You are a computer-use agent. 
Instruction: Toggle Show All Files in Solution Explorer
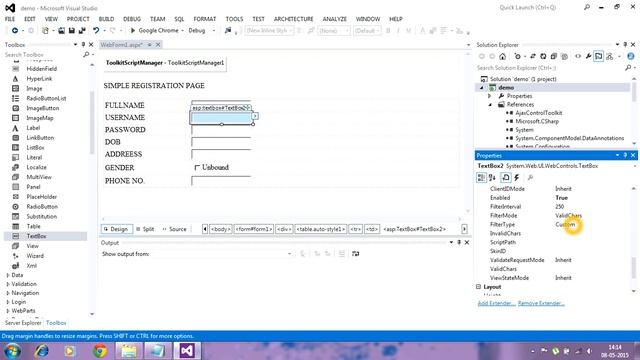[564, 56]
